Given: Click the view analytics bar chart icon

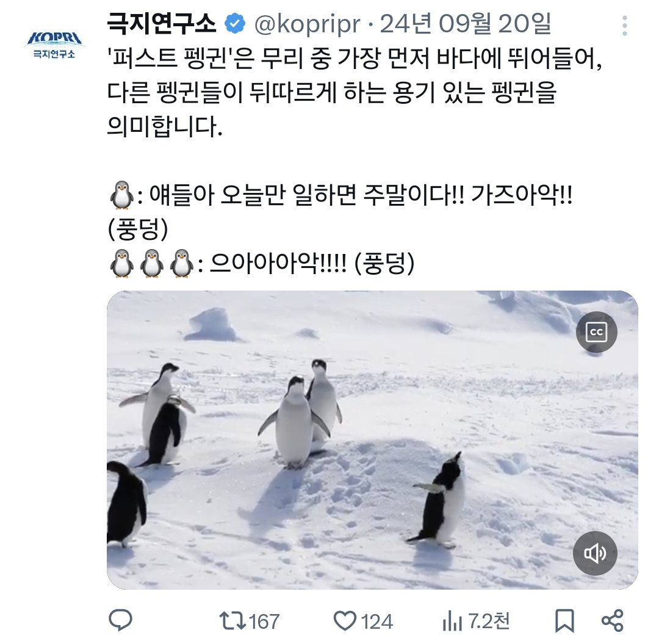Looking at the screenshot, I should [x=452, y=621].
